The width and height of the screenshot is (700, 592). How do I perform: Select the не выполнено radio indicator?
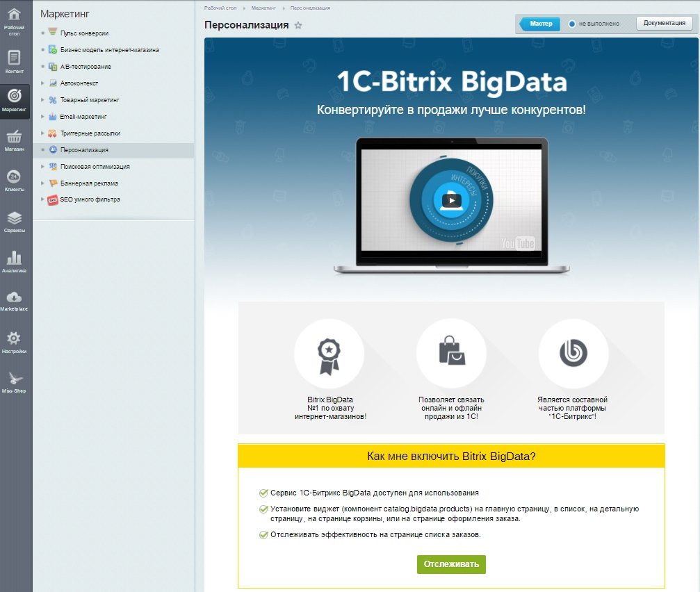pyautogui.click(x=572, y=24)
